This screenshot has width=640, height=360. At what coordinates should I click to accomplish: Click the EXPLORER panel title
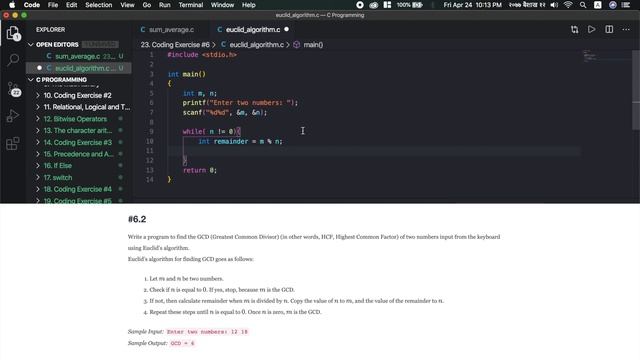tap(50, 29)
